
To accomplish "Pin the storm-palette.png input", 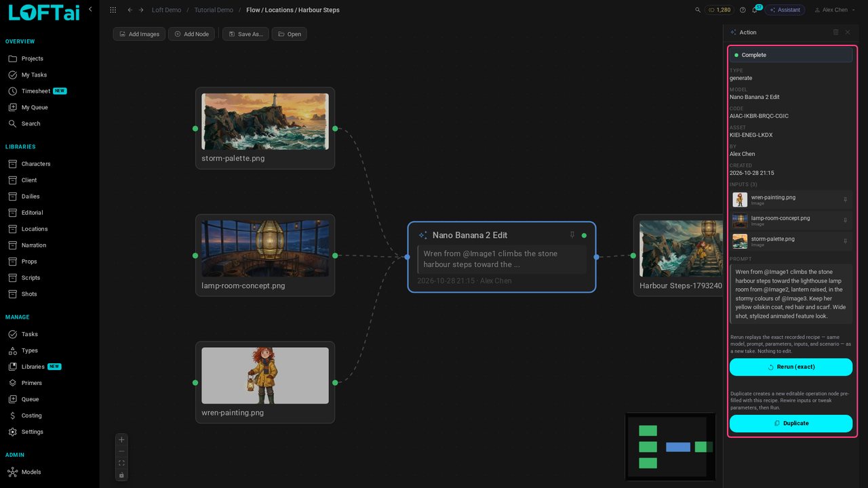I will pos(845,241).
